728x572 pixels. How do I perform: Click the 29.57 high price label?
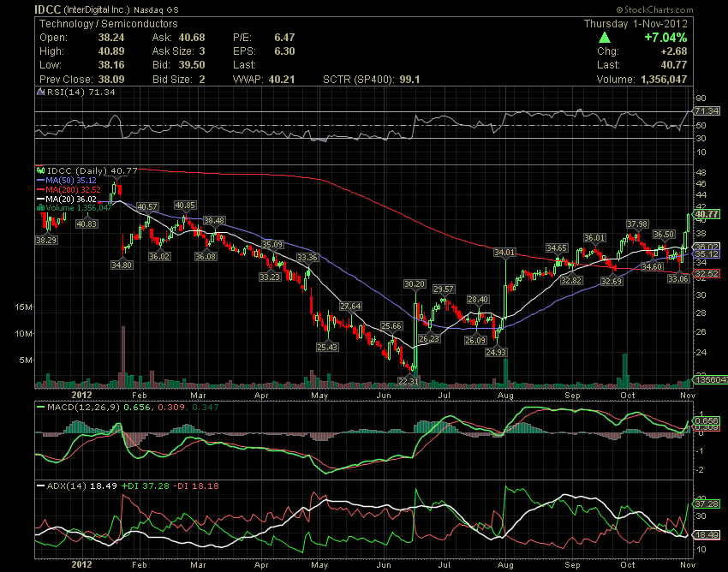(x=444, y=289)
